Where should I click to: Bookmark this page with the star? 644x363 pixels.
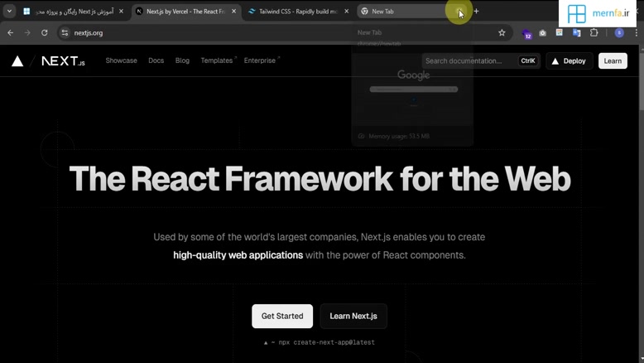pos(502,33)
